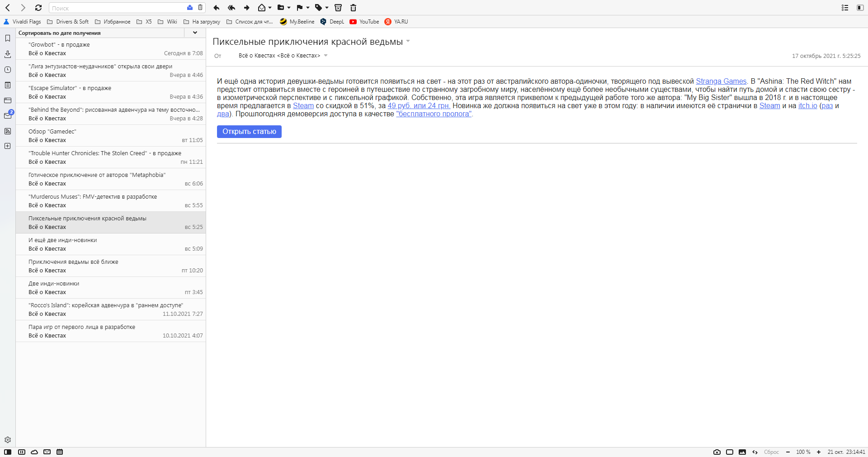Screen dimensions: 868x457
Task: Open the label tag dropdown arrow
Action: [327, 8]
